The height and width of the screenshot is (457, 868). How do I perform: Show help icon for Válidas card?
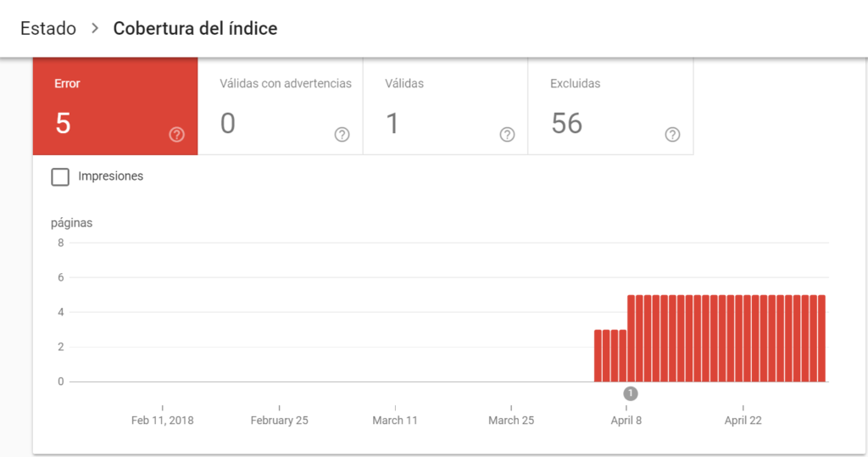[507, 134]
